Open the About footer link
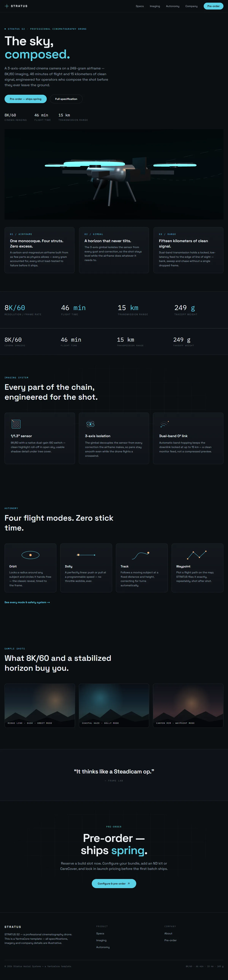Screen dimensions: 228x980 coord(168,933)
